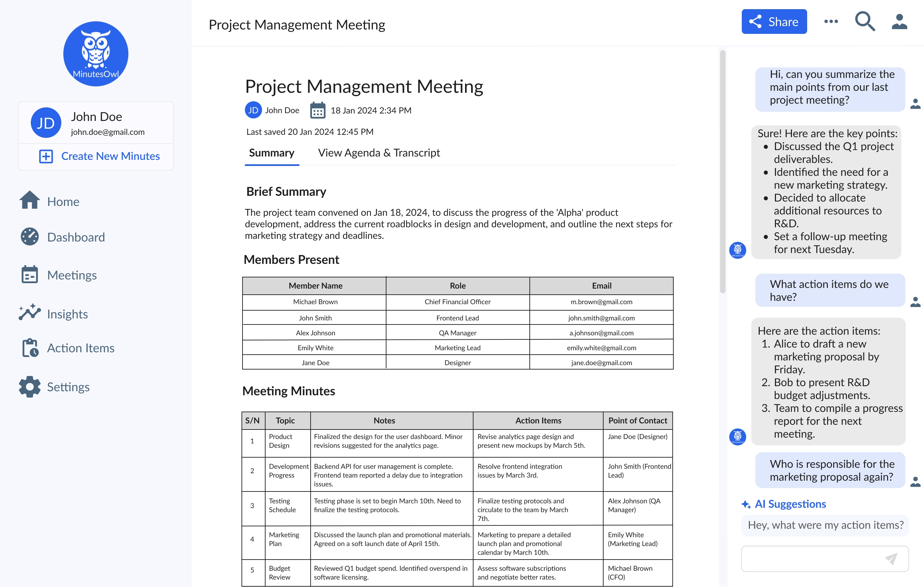Click the Share button

tap(774, 21)
